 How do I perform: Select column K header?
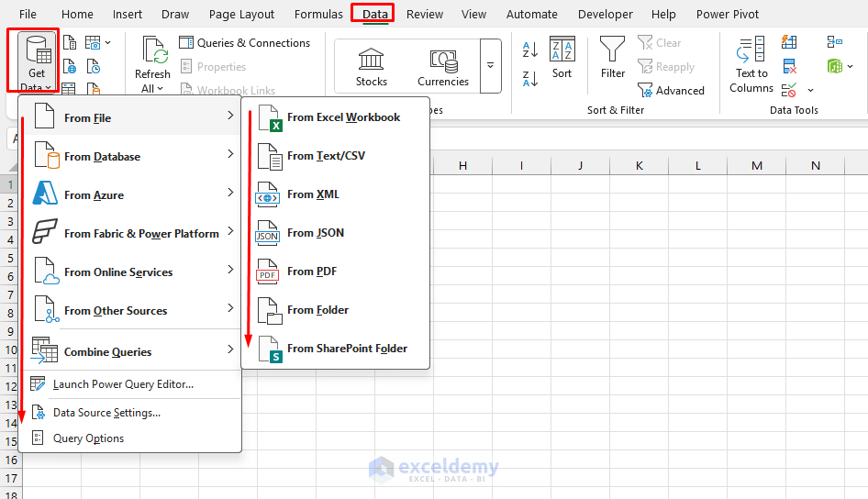(x=640, y=165)
